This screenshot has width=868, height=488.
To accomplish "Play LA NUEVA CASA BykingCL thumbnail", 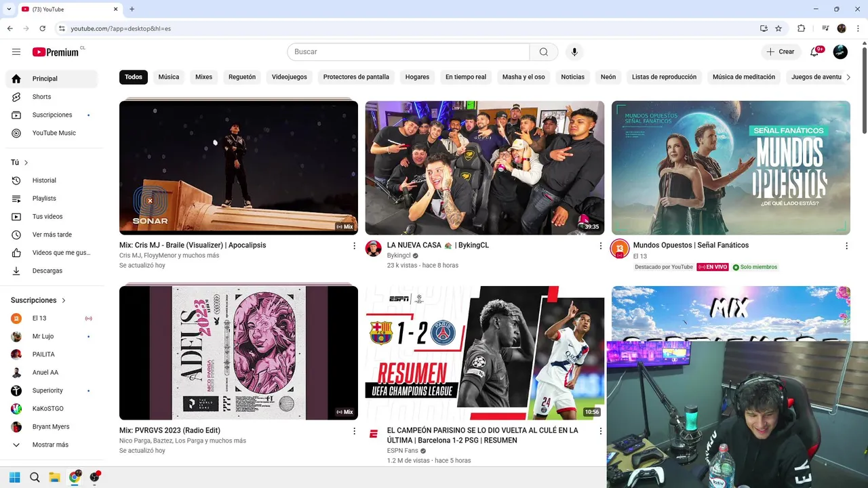I will coord(485,167).
